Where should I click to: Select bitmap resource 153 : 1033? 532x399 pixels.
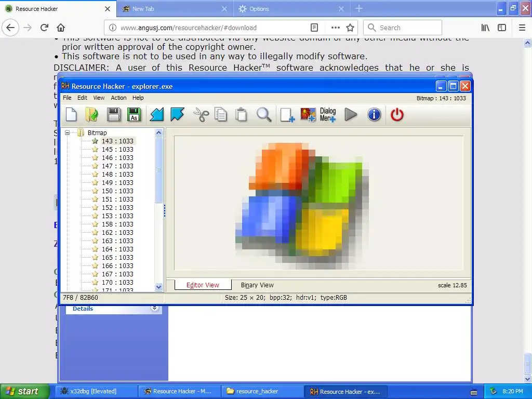click(x=117, y=216)
